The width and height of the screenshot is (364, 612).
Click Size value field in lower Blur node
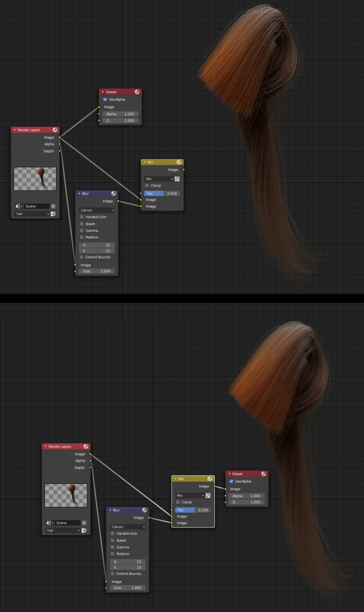[x=128, y=588]
